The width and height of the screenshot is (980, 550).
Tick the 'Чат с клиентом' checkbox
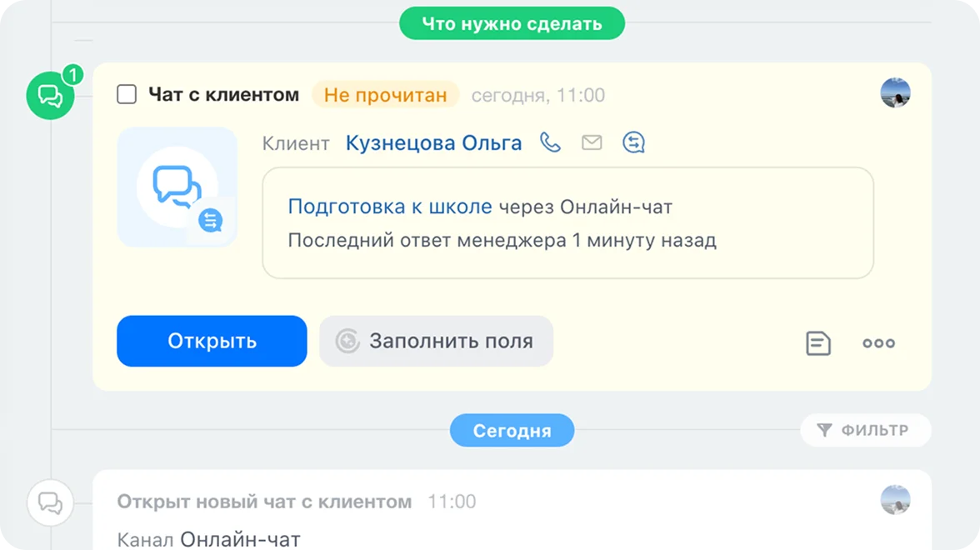127,94
